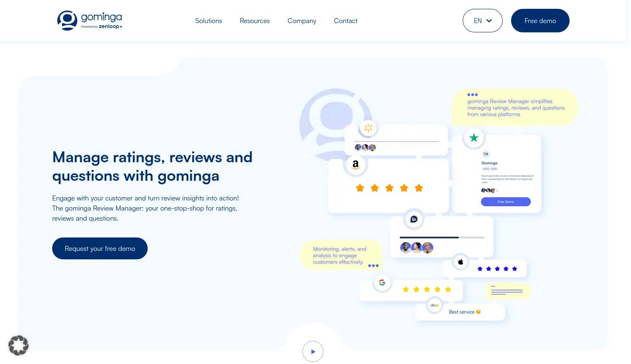631x364 pixels.
Task: Go to the Contact page
Action: click(x=346, y=21)
